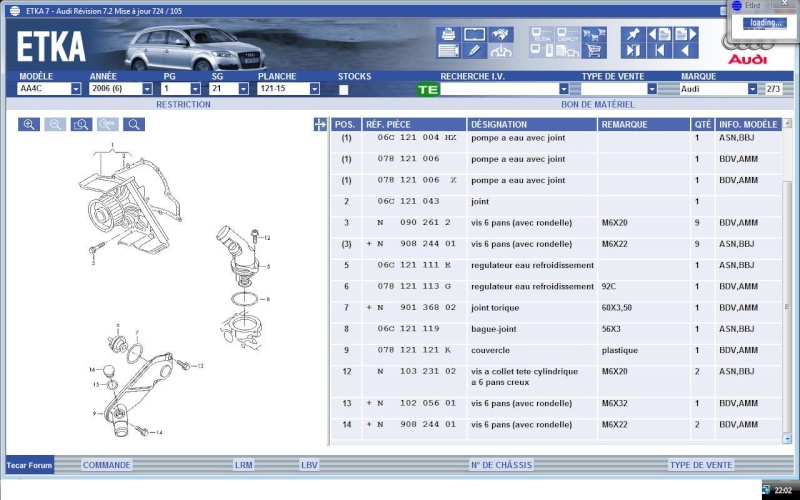
Task: Switch to the Bon de Matériel tab
Action: click(597, 104)
